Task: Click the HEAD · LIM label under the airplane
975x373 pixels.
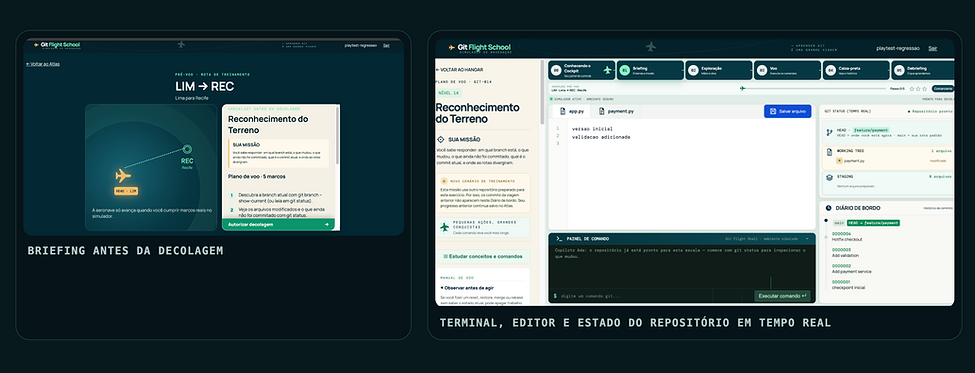Action: click(x=126, y=190)
